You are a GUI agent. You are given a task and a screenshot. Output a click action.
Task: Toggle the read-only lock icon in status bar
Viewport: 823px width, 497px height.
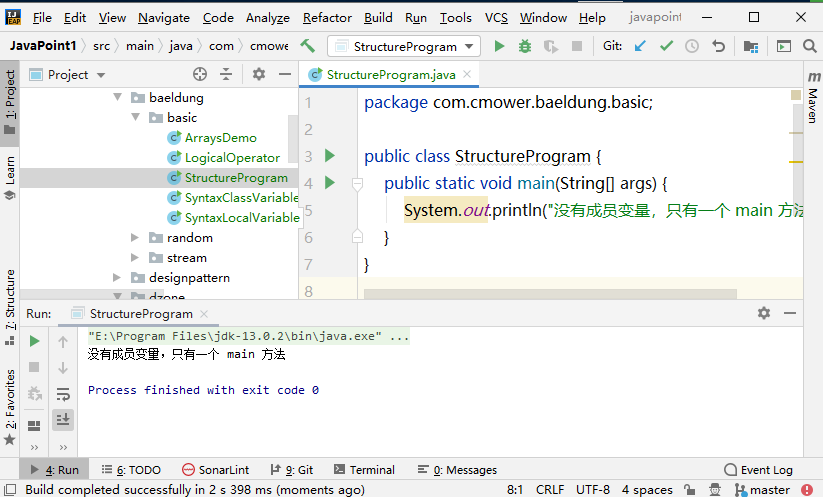[x=690, y=490]
